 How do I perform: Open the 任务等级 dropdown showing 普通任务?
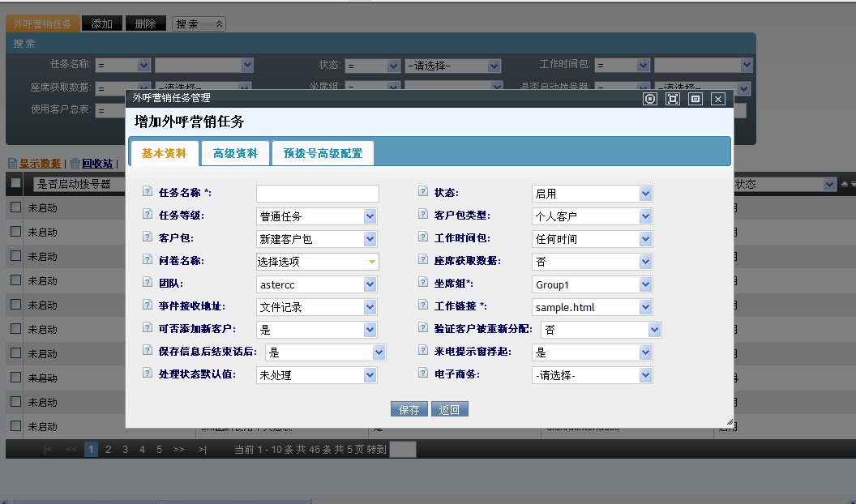[316, 216]
